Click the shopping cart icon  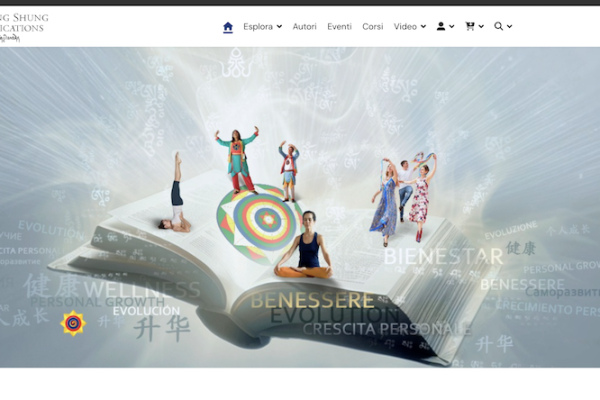470,26
